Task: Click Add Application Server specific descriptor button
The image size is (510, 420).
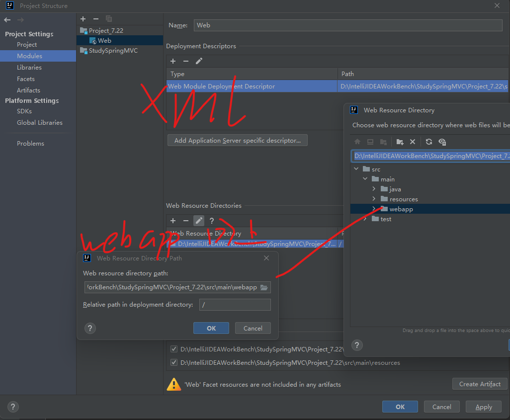Action: click(238, 141)
